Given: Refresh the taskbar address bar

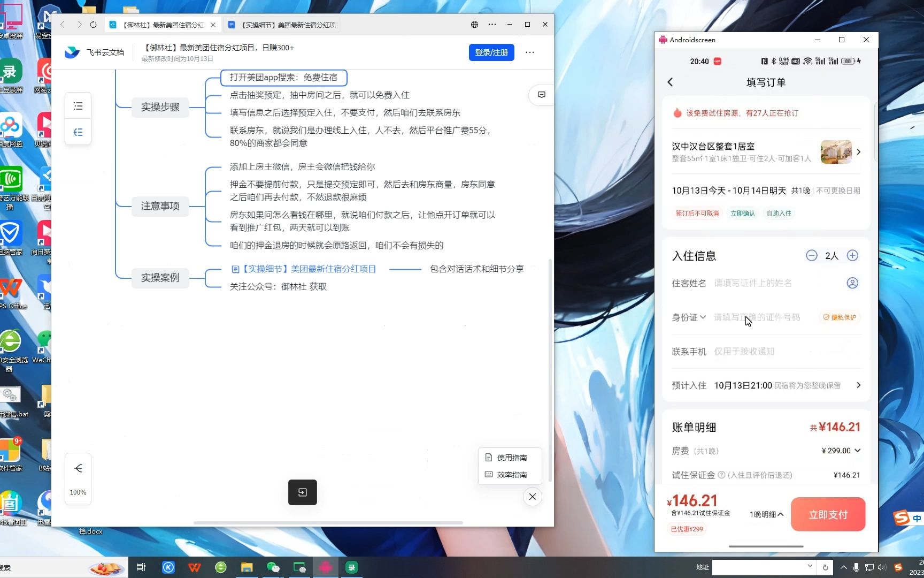Looking at the screenshot, I should click(825, 567).
